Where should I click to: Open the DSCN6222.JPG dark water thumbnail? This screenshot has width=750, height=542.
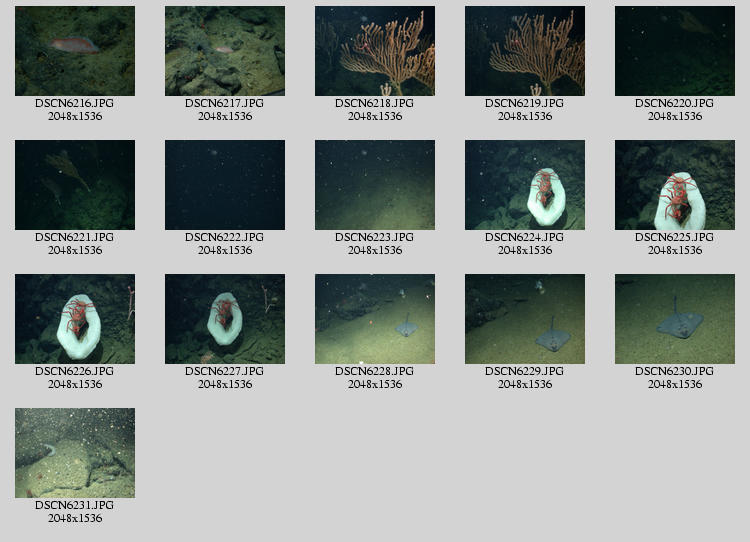tap(225, 185)
